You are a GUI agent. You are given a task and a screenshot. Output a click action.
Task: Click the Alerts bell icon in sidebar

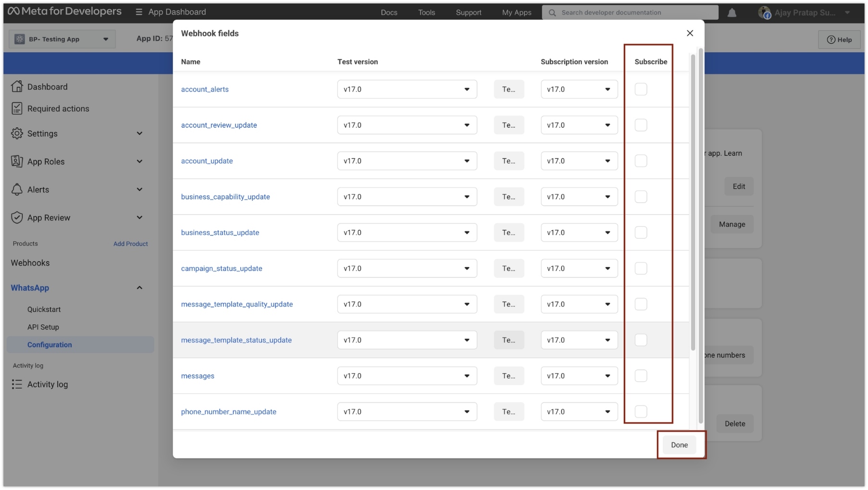pos(16,189)
